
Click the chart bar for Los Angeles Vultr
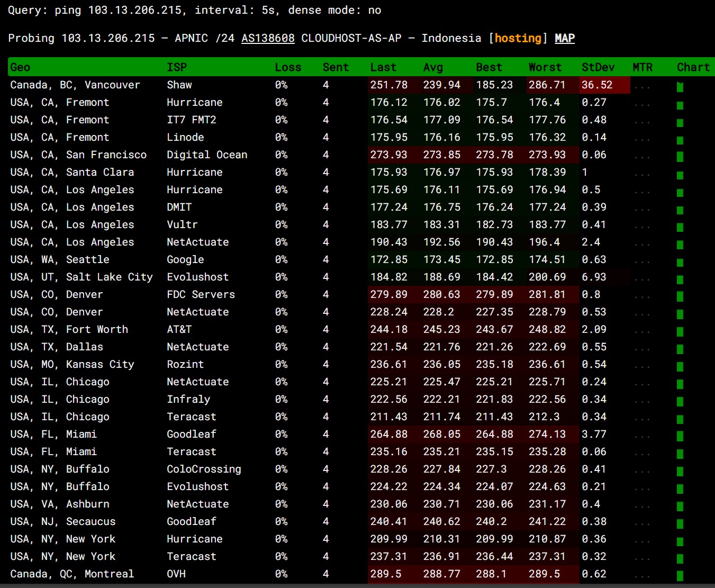click(x=680, y=227)
